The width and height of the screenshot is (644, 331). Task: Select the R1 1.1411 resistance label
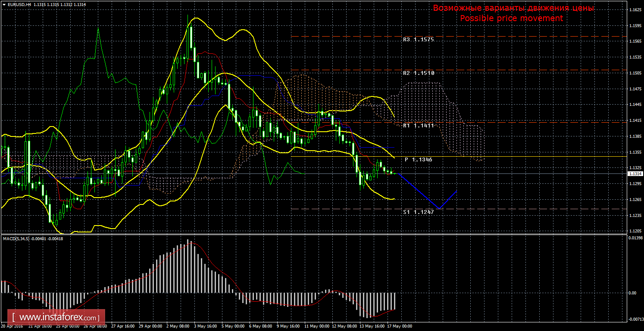click(x=418, y=126)
